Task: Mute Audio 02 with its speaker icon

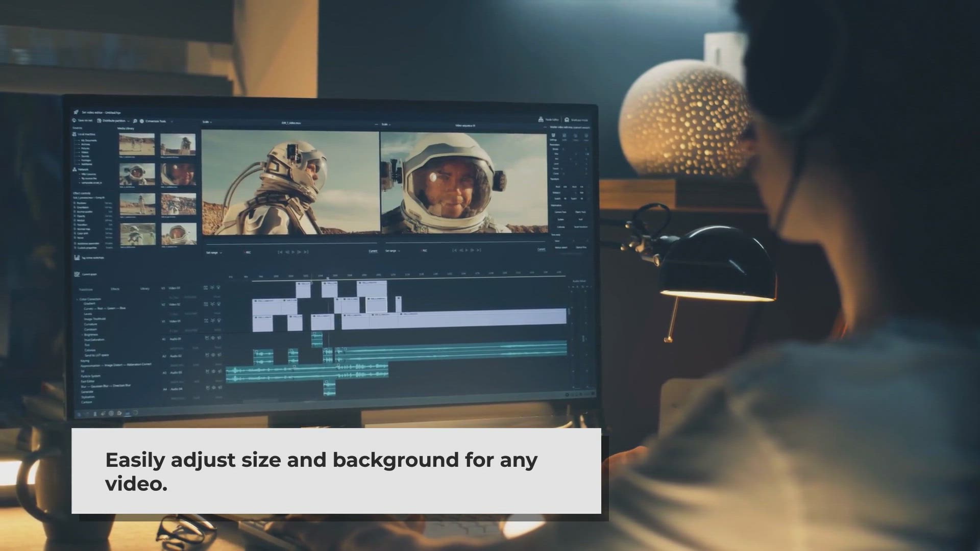Action: click(x=219, y=355)
